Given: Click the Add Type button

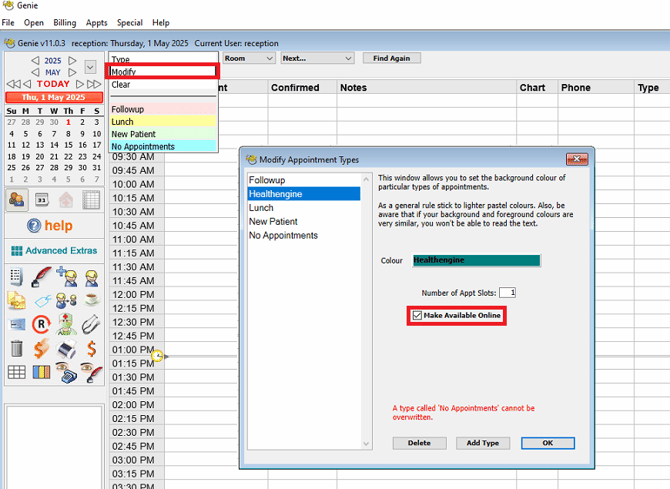Looking at the screenshot, I should pyautogui.click(x=482, y=443).
